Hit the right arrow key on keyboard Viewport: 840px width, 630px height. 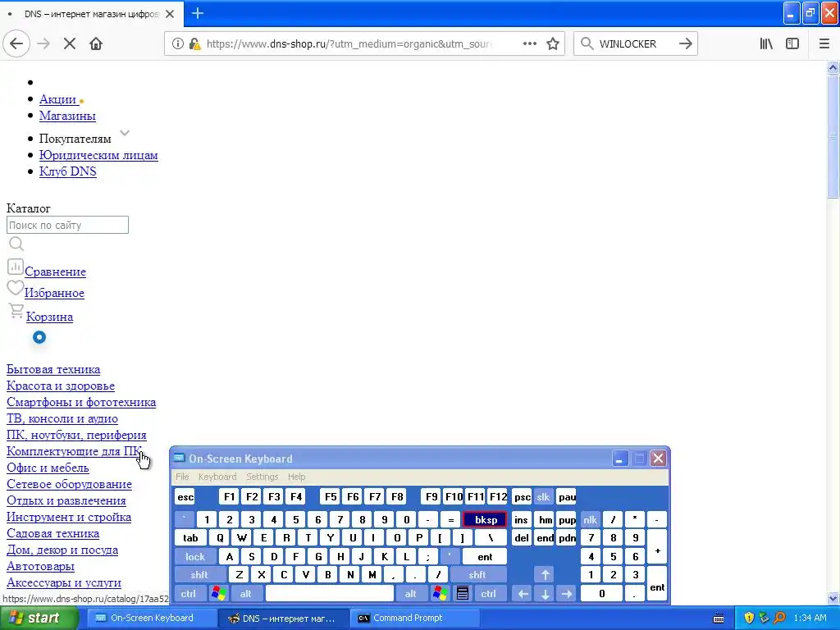click(567, 593)
